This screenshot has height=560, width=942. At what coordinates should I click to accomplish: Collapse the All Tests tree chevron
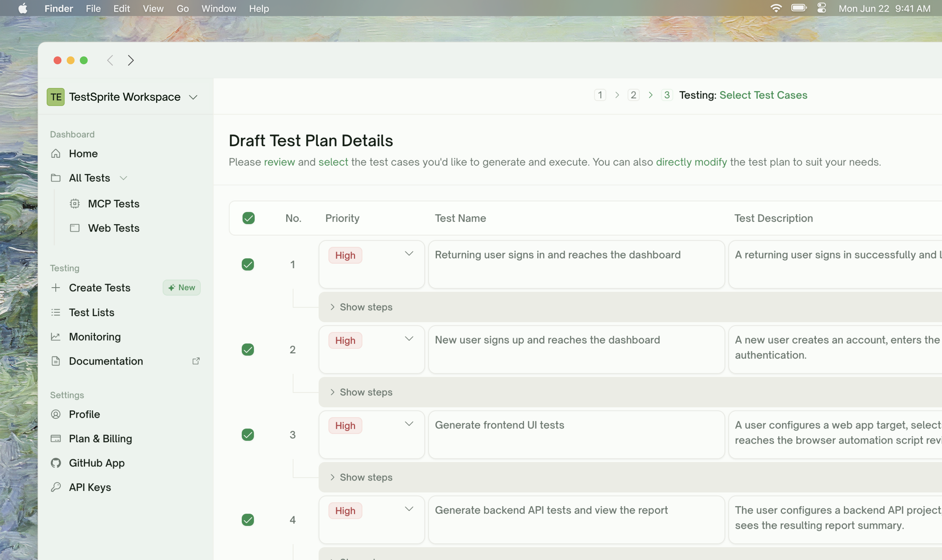coord(124,178)
